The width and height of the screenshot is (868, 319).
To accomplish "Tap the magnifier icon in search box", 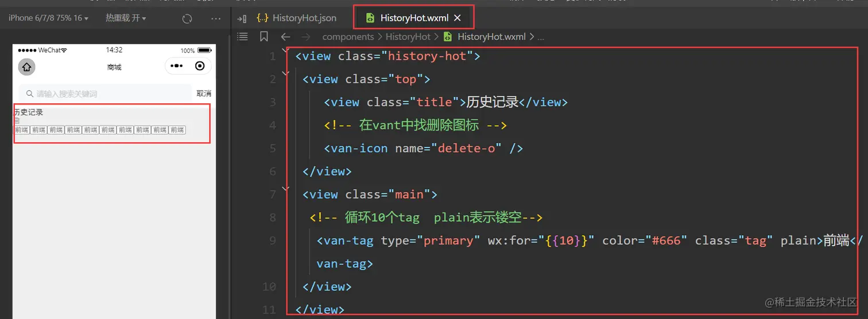I will (x=30, y=94).
